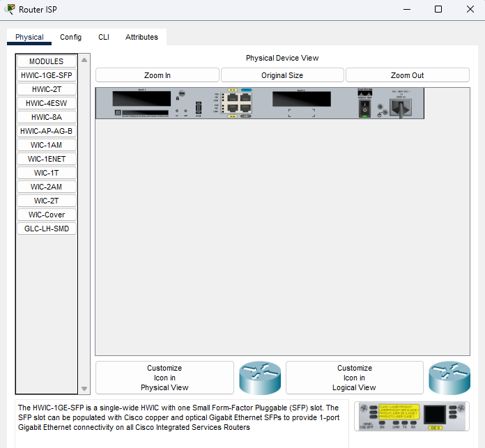This screenshot has height=448, width=485.
Task: Select the HWIC-AP-AG-B module
Action: coord(47,131)
